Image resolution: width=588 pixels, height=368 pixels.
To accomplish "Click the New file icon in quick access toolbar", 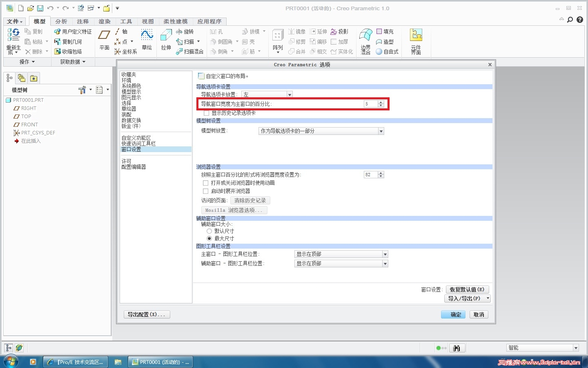I will coord(21,8).
